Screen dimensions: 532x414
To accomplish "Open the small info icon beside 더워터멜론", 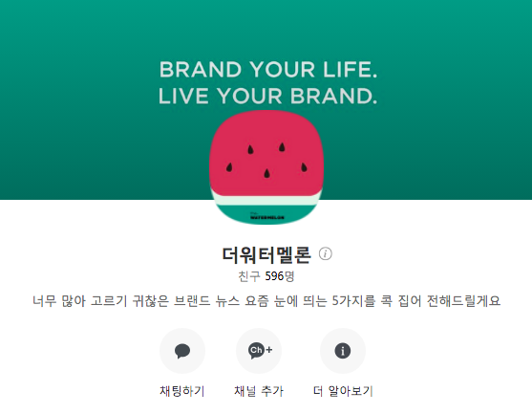I will 326,253.
